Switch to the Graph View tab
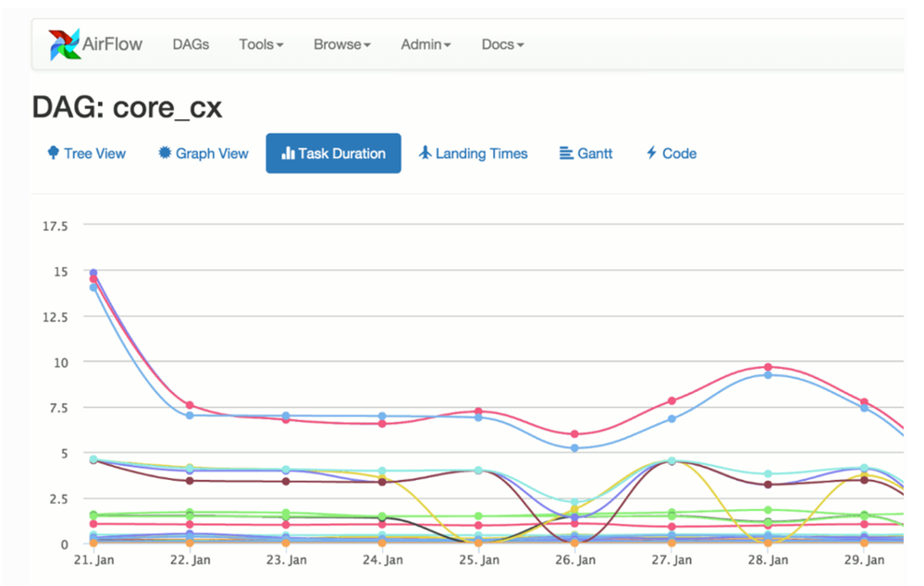The image size is (924, 586). [x=203, y=153]
